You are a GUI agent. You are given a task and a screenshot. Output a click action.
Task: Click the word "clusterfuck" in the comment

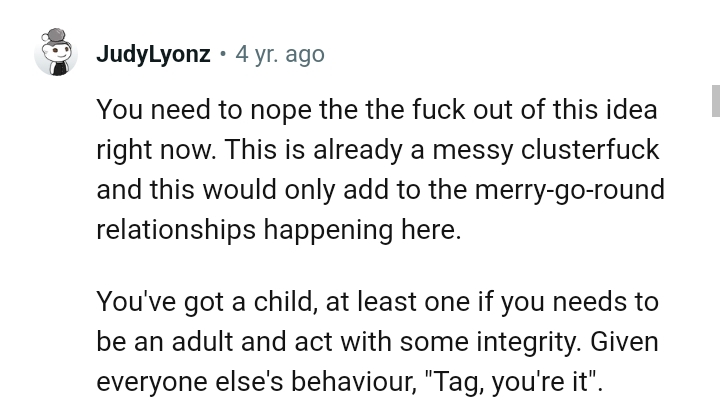click(590, 150)
